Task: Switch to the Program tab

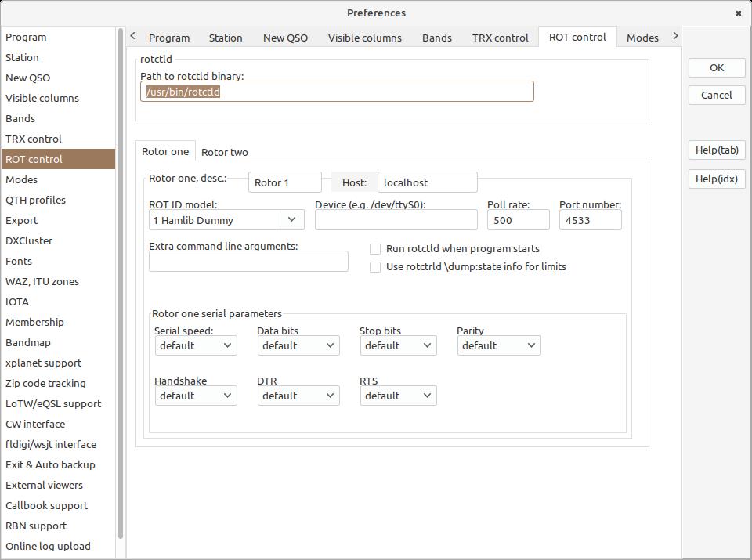Action: pyautogui.click(x=169, y=38)
